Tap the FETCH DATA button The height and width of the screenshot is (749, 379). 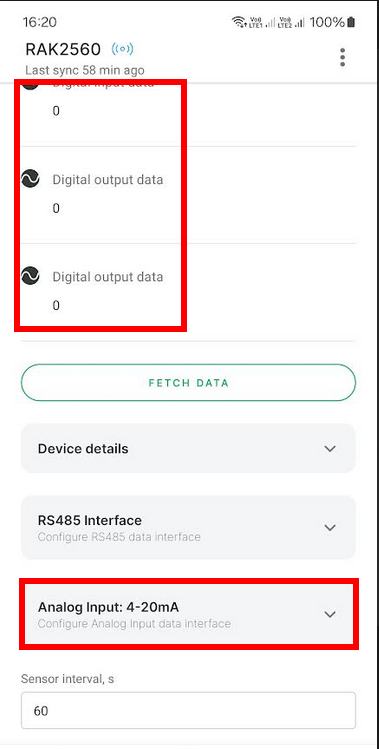188,383
